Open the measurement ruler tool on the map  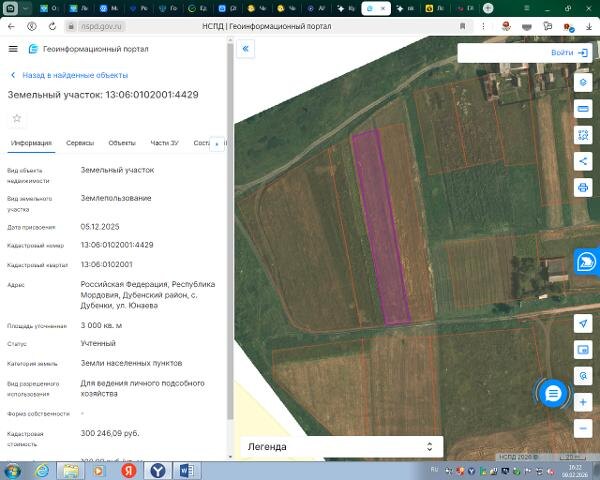(x=583, y=109)
